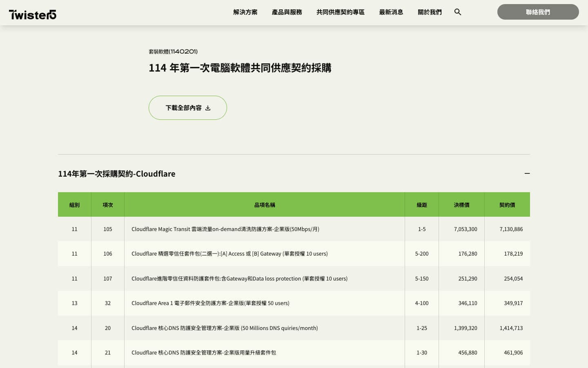Click the contract price 1,414,713
Viewport: 588px width, 368px height.
point(511,328)
